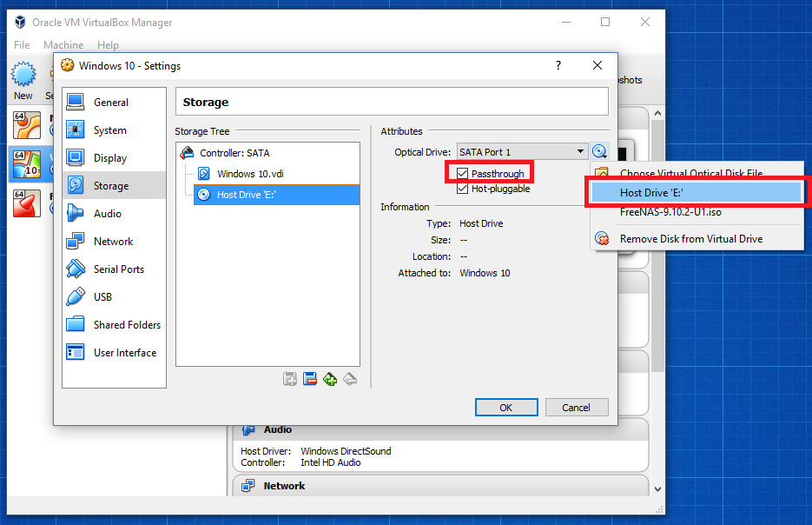Open the Optical Drive SATA Port dropdown
The width and height of the screenshot is (812, 525).
(522, 152)
